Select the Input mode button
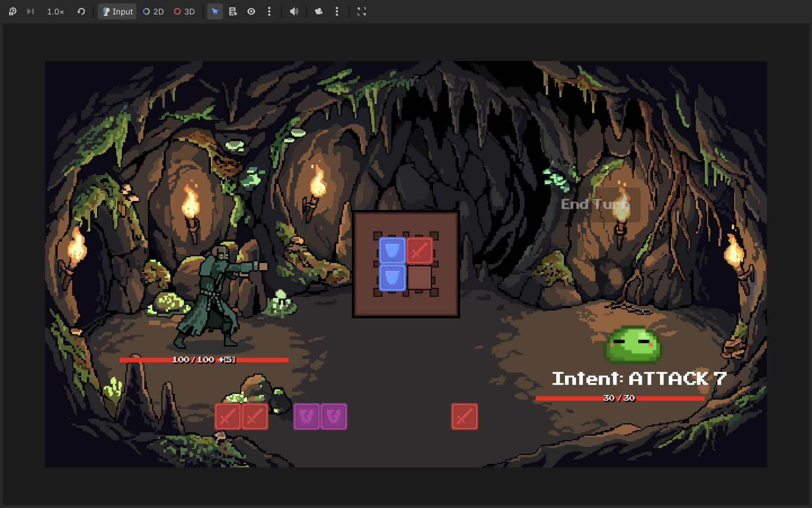This screenshot has width=812, height=508. click(117, 12)
